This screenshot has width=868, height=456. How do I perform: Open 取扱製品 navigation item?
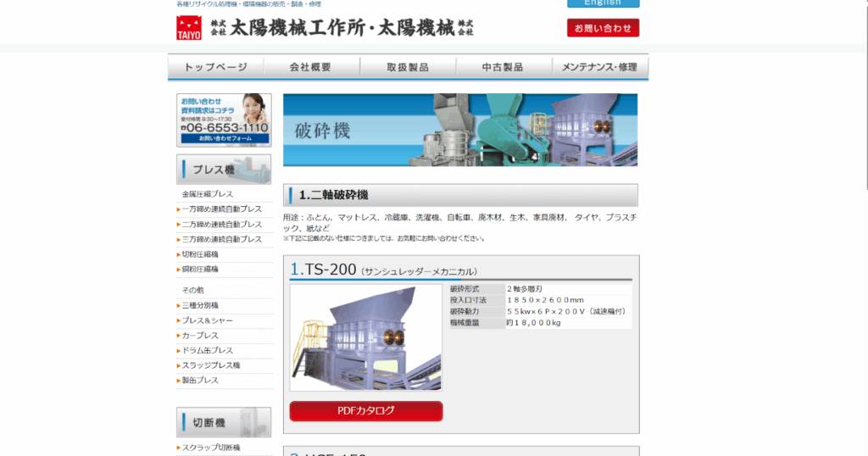[x=408, y=67]
